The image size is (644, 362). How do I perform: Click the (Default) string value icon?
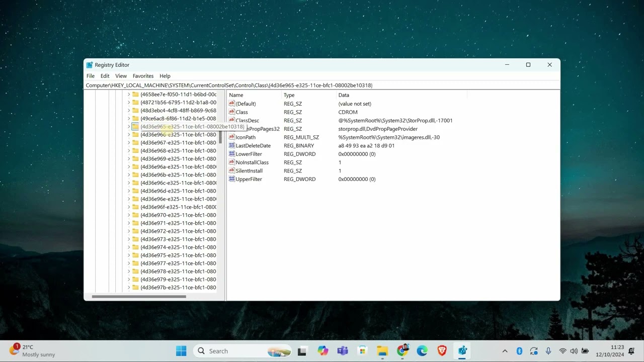232,104
